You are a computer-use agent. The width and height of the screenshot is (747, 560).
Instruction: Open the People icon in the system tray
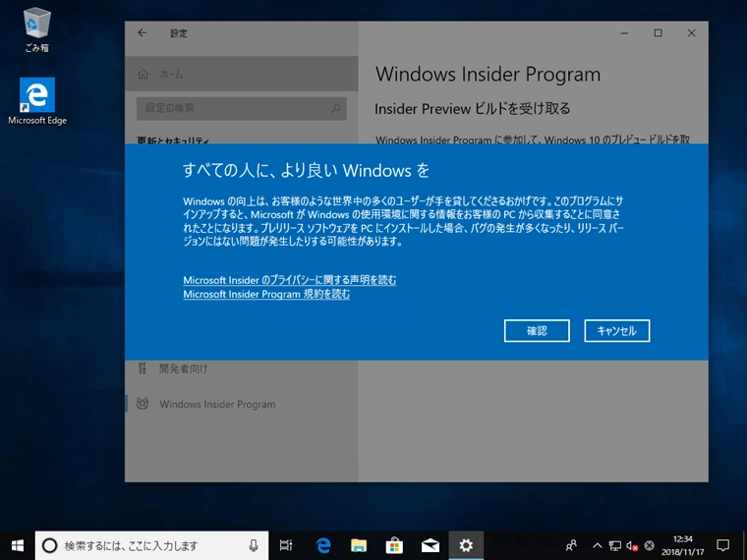(571, 545)
